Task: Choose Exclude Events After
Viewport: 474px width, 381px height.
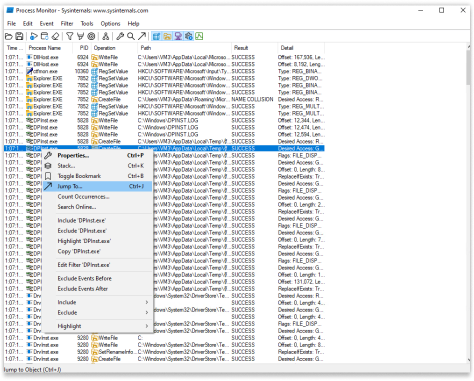Action: pyautogui.click(x=98, y=289)
